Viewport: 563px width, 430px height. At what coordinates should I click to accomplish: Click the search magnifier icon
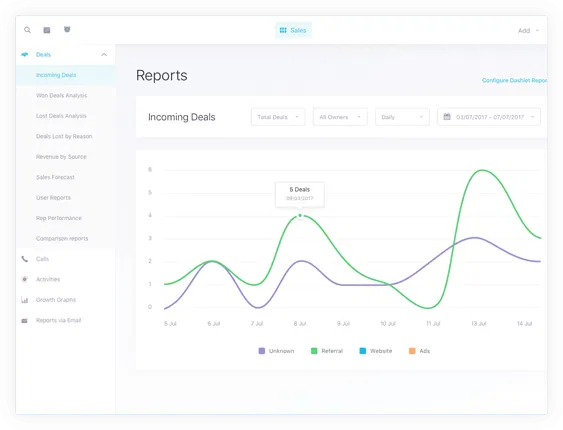point(27,30)
